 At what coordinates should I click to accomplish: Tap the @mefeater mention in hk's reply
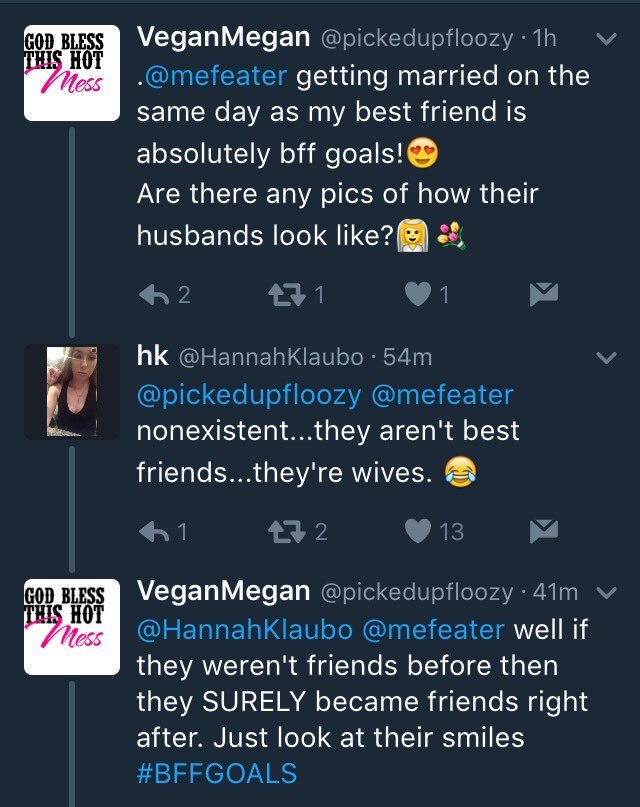[441, 395]
